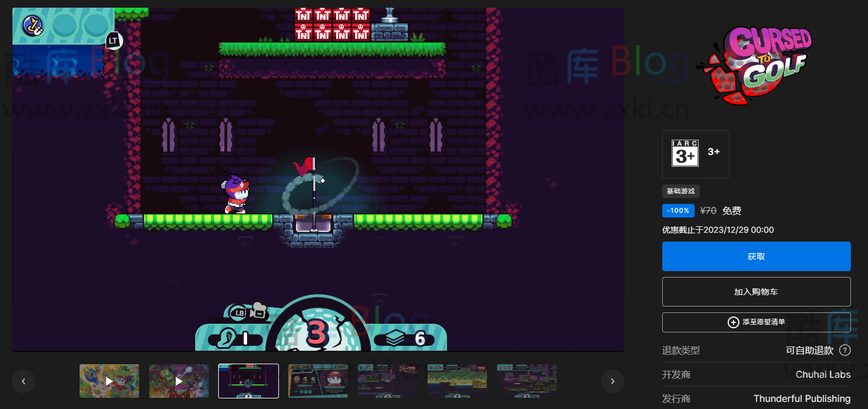Screen dimensions: 868x409
Task: Click the 加入购物车 button
Action: (x=756, y=292)
